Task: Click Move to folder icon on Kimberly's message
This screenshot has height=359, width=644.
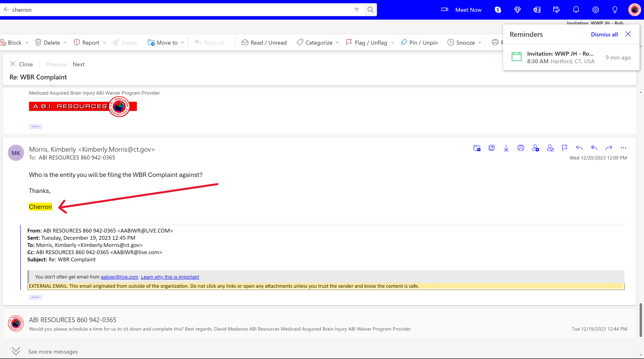Action: 477,148
